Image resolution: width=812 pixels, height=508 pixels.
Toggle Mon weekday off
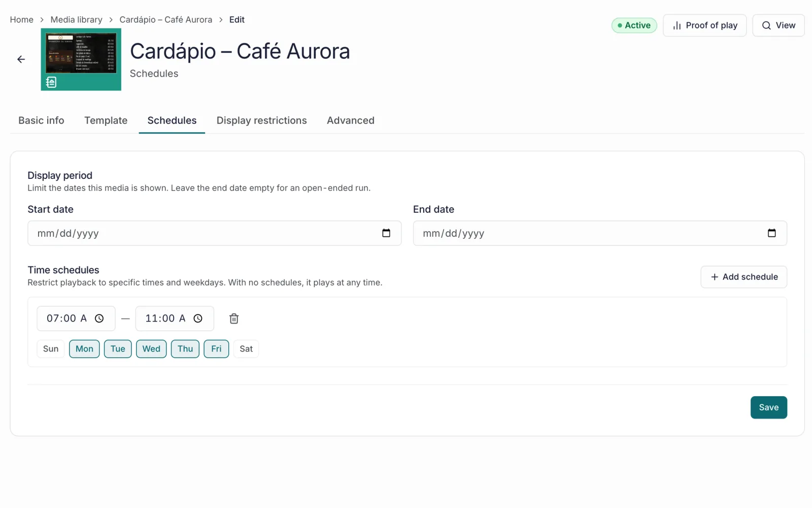coord(84,349)
